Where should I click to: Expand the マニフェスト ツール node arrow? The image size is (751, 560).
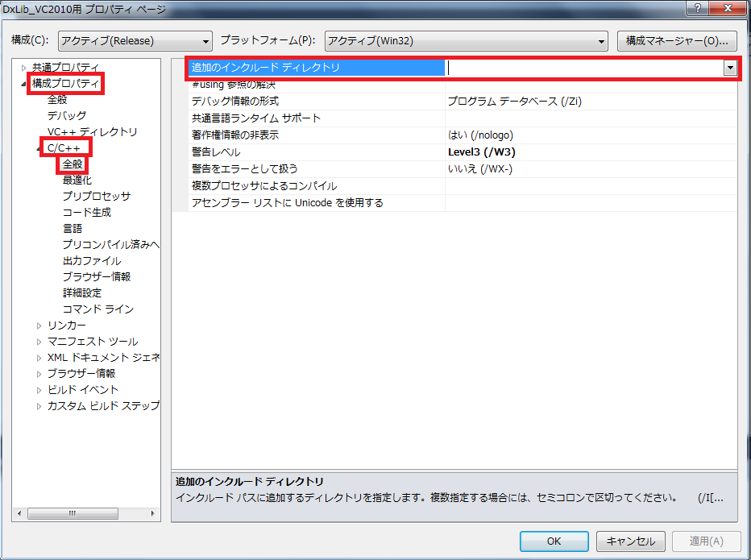tap(39, 342)
